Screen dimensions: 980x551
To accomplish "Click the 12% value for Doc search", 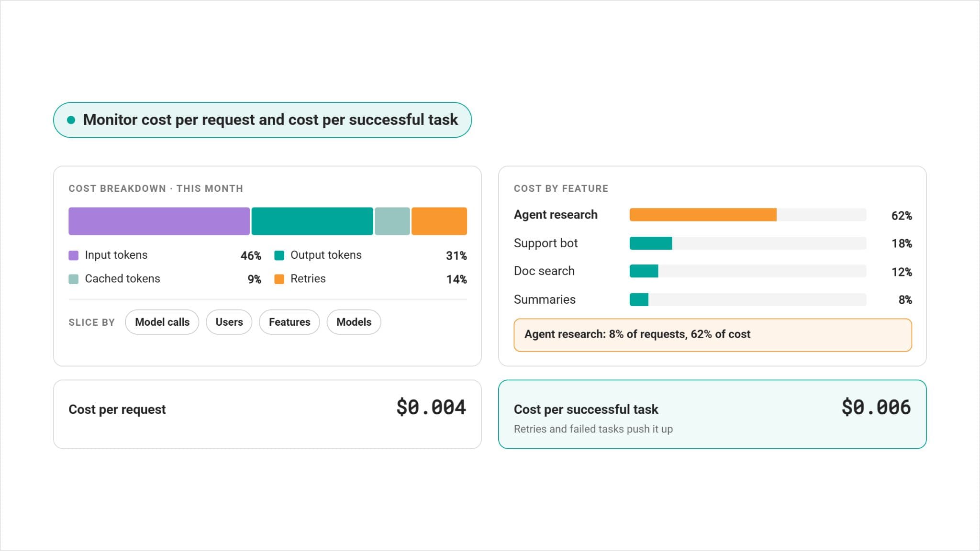I will coord(902,272).
